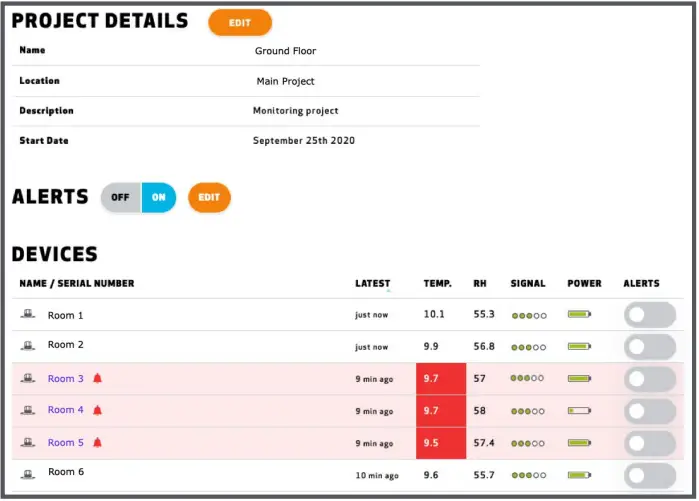Click the device icon for Room 1

28,314
